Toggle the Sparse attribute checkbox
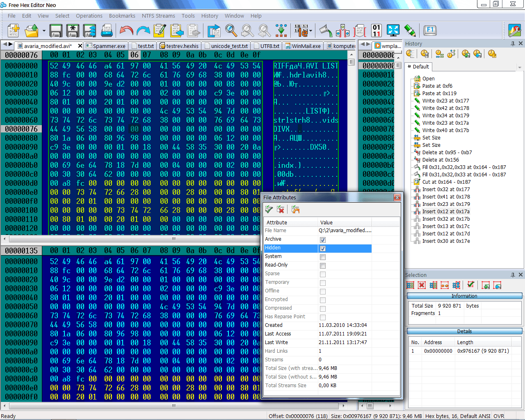 [323, 274]
